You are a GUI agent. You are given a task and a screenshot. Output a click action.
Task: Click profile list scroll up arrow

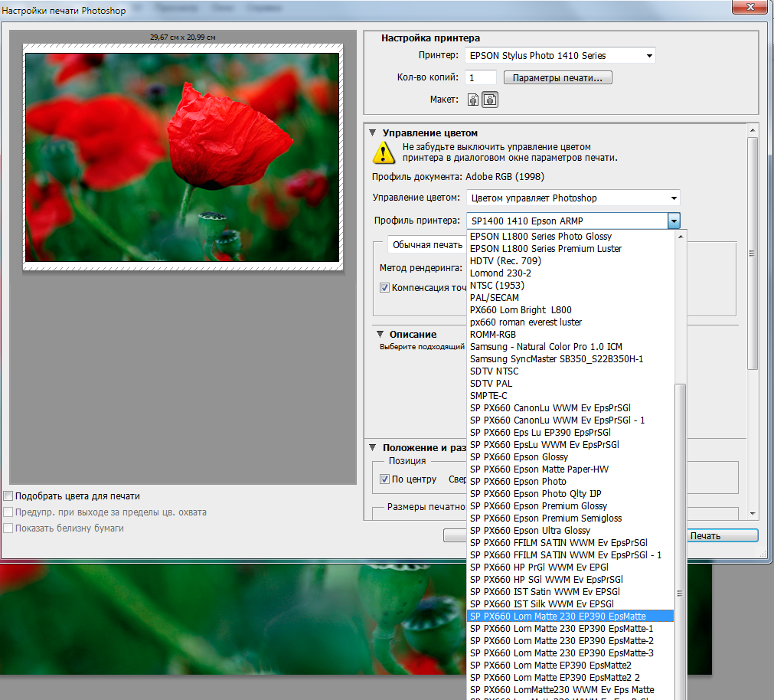[x=681, y=237]
